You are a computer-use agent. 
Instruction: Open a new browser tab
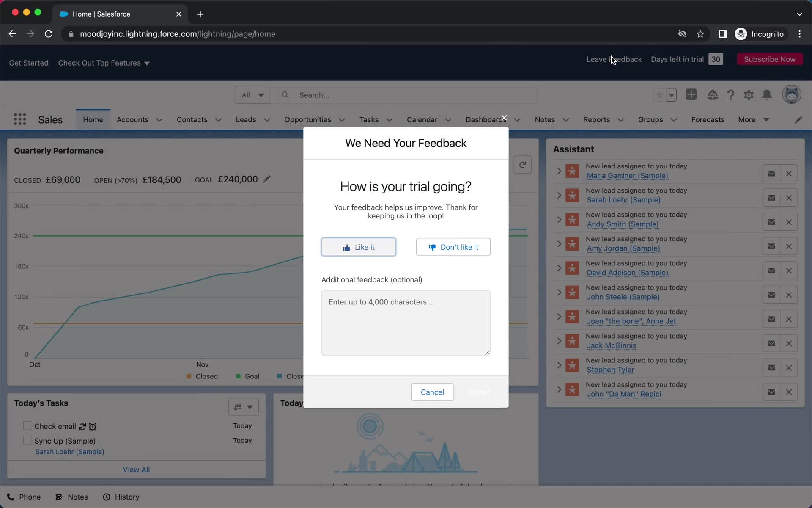point(200,14)
